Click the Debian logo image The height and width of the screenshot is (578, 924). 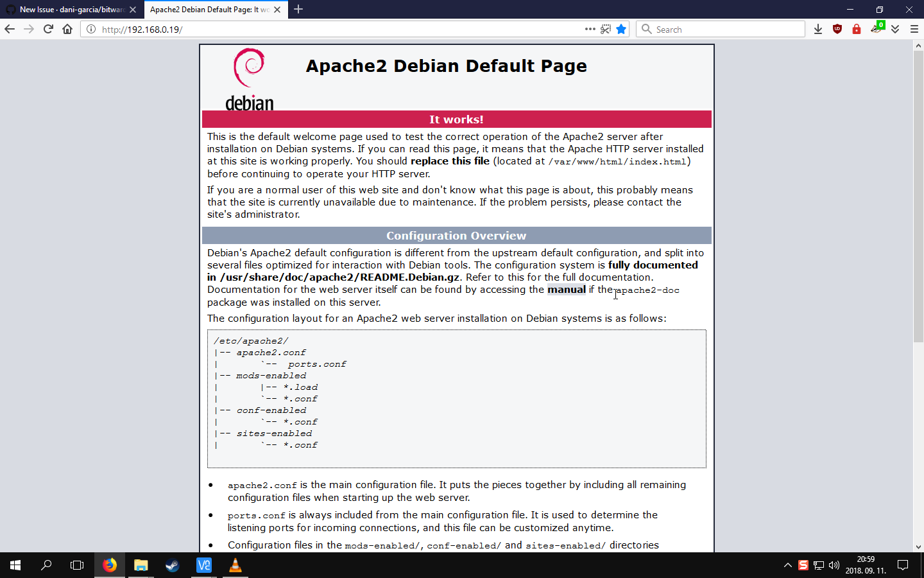250,79
